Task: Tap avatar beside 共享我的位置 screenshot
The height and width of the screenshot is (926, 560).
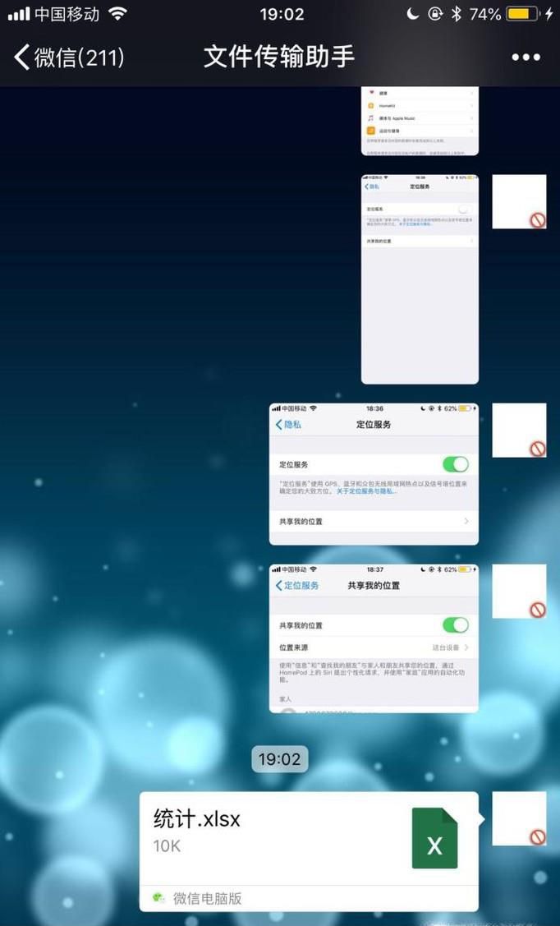Action: (519, 591)
